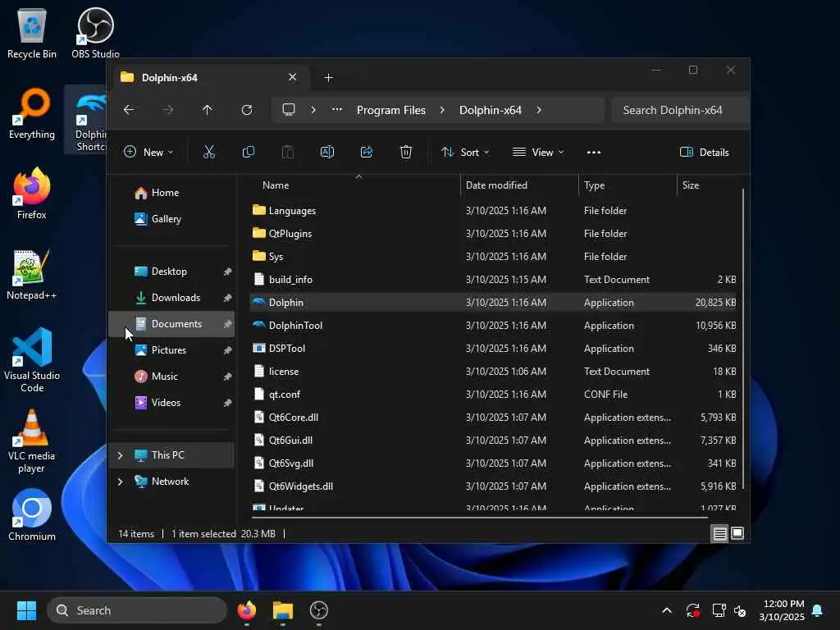Click the Copy icon in toolbar
Image resolution: width=840 pixels, height=630 pixels.
pos(248,152)
